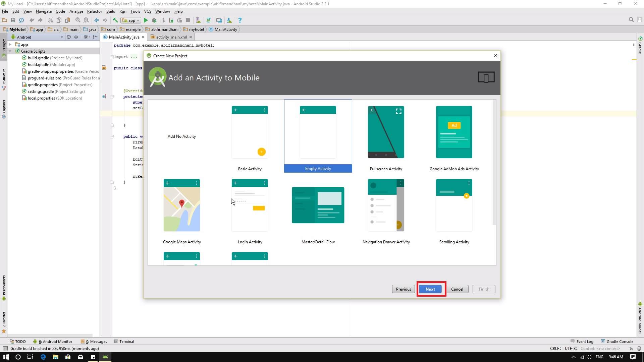The height and width of the screenshot is (362, 644).
Task: Open the Refactor menu
Action: coord(94,11)
